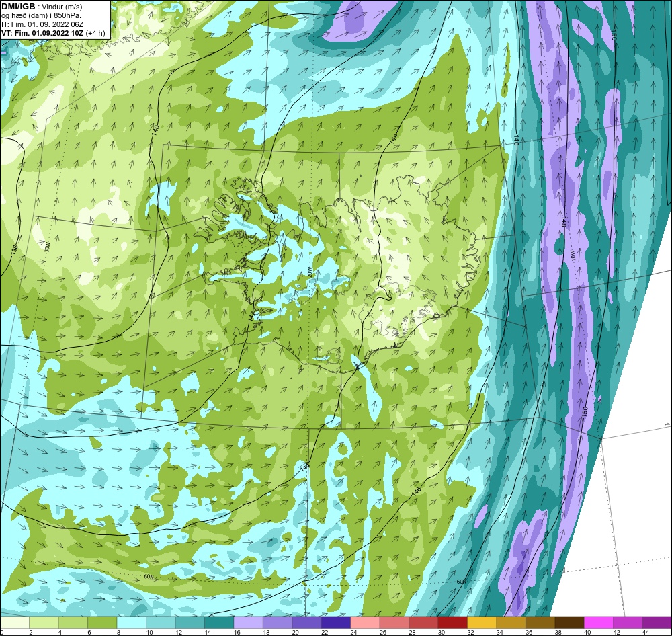Pick the ochre 34–36 m/s legend swatch
672x636 pixels.
[511, 623]
